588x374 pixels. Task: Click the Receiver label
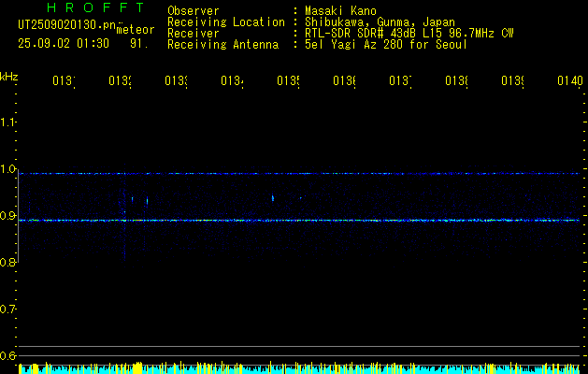tap(194, 34)
